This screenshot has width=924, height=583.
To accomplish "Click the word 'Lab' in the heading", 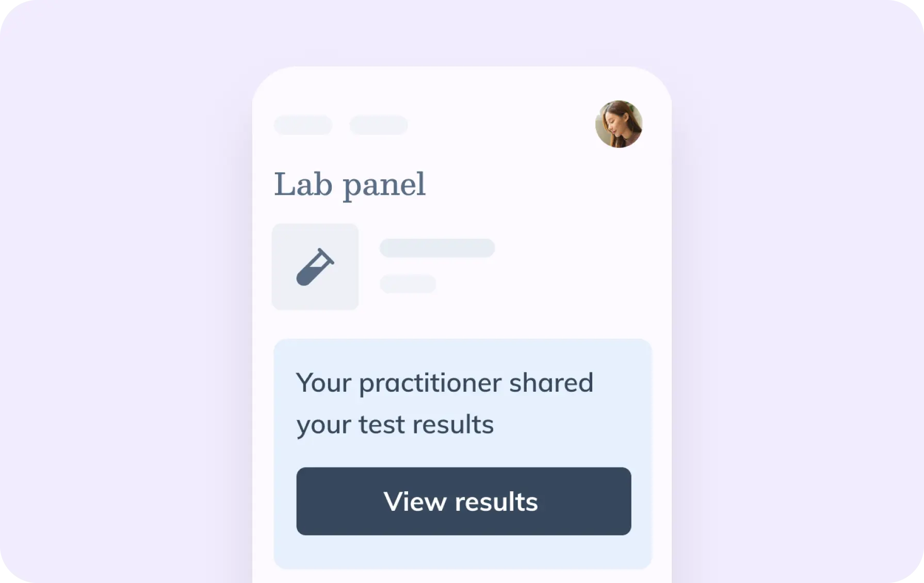I will click(303, 185).
